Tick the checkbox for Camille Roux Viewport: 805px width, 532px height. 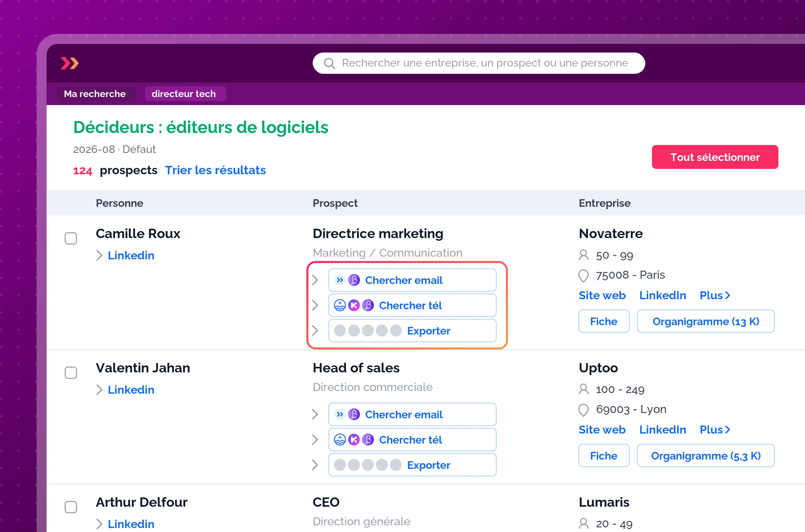71,238
